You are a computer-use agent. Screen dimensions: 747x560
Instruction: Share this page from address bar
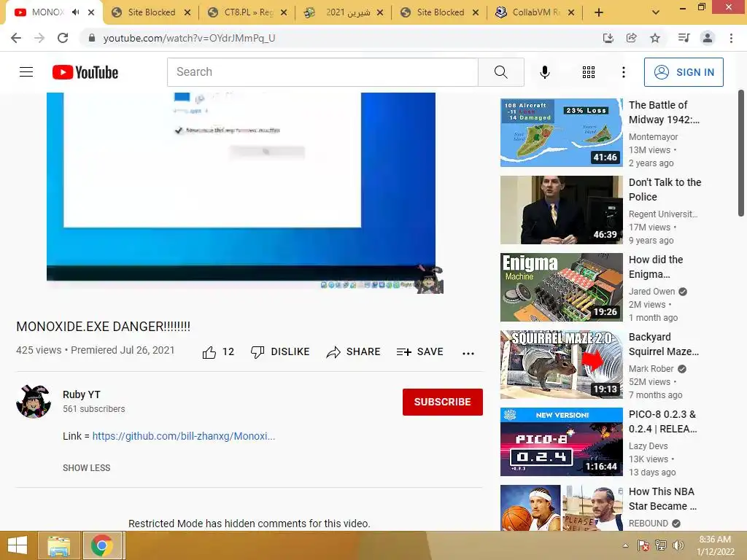pyautogui.click(x=631, y=38)
